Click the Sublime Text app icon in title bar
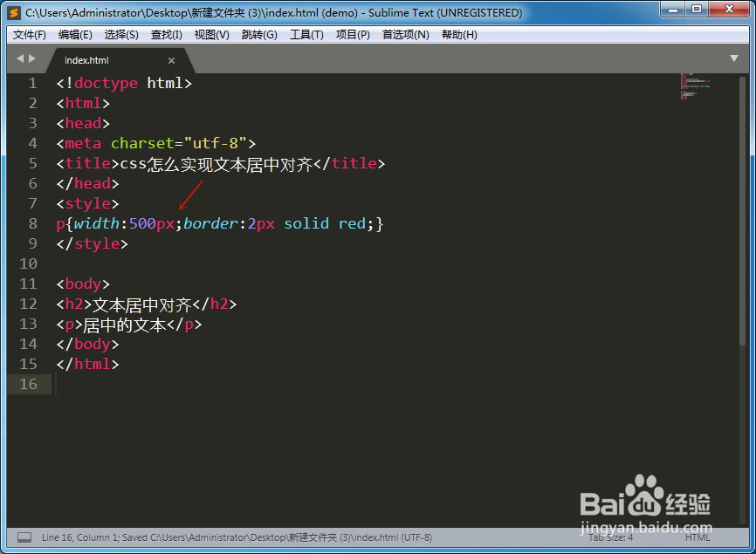756x554 pixels. [15, 12]
